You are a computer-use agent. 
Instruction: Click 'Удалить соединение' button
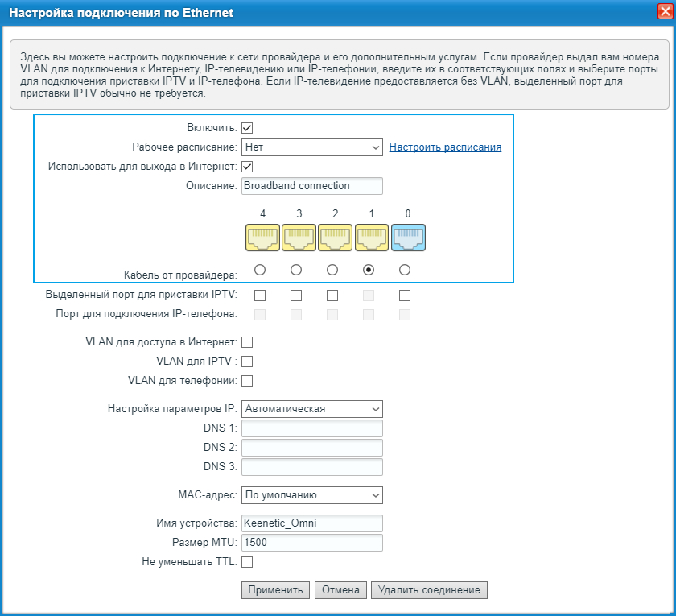pos(429,590)
